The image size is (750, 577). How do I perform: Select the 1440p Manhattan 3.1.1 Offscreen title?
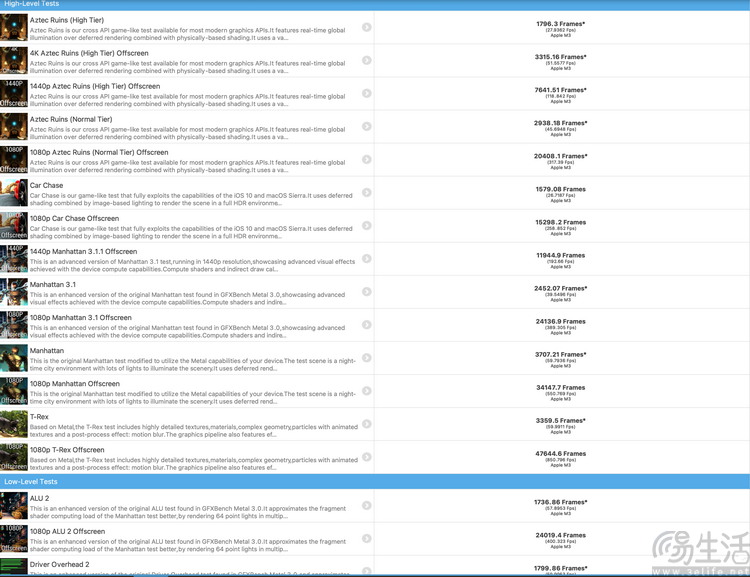(x=83, y=251)
